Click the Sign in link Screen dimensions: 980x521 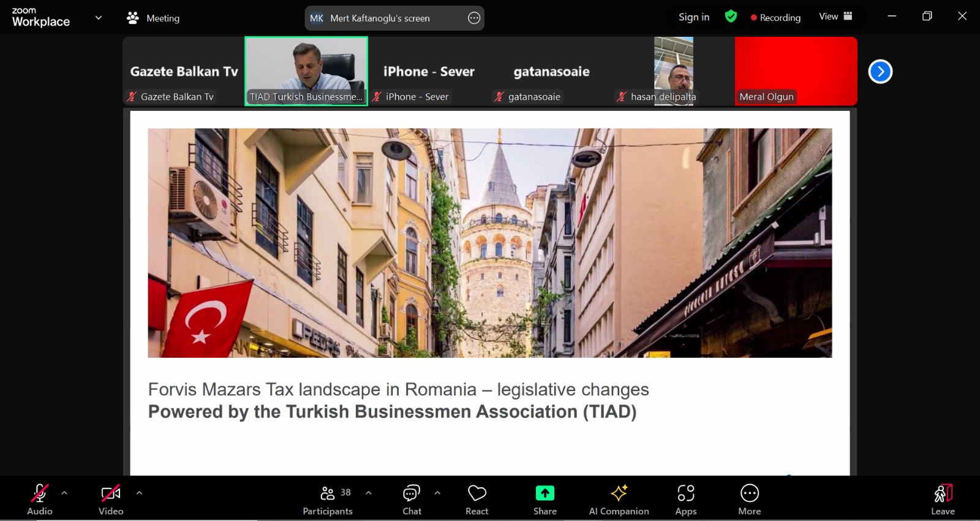[x=693, y=17]
